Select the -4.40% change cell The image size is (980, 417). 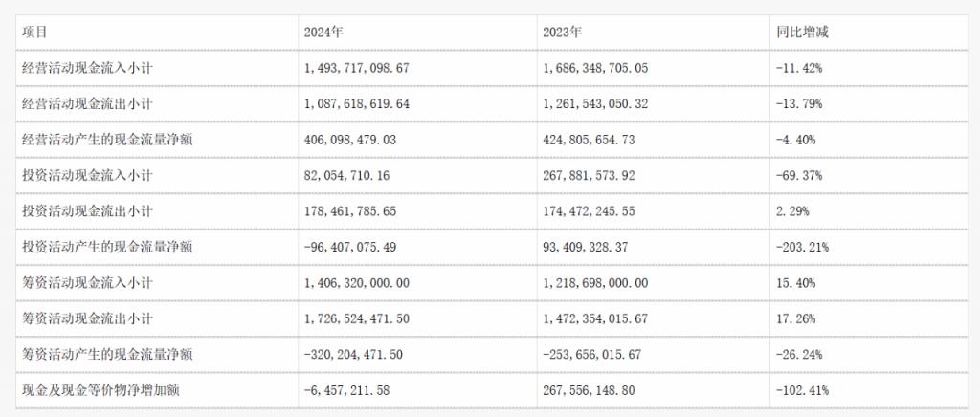(795, 140)
